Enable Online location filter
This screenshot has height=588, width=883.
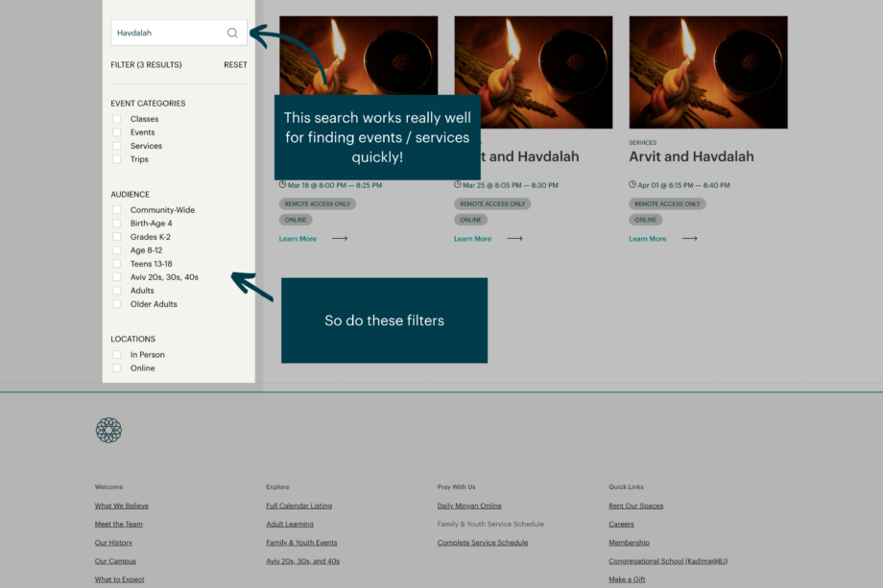[116, 368]
